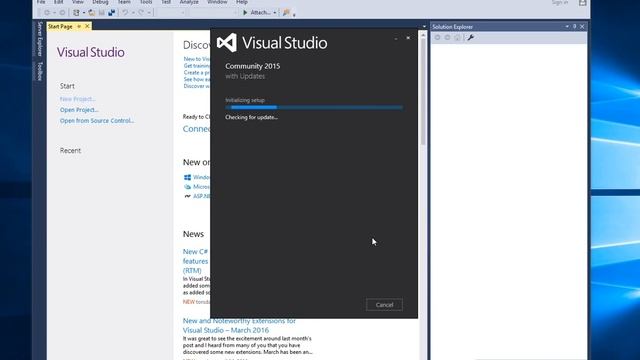Toggle auto-hide pin on Solution Explorer
Viewport: 640px width, 360px height.
[x=575, y=27]
